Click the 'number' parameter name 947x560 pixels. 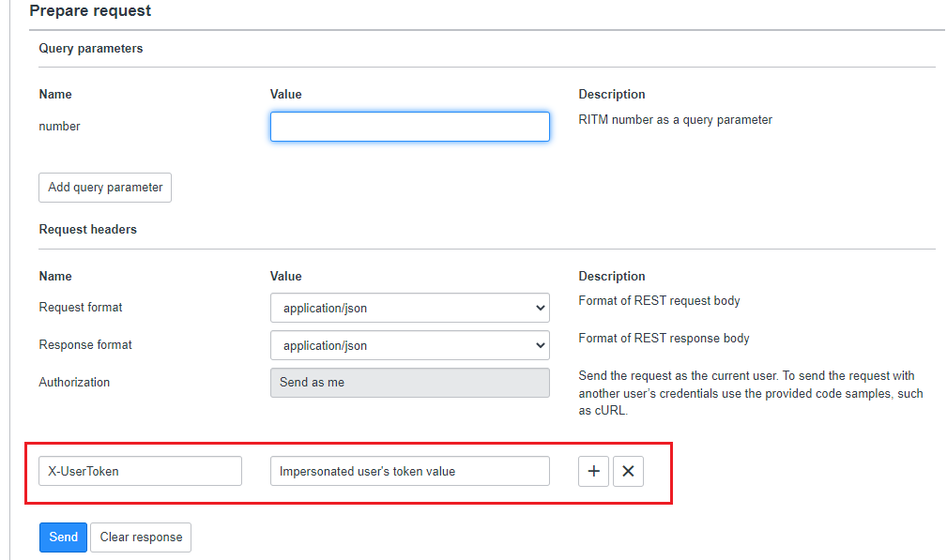[59, 126]
